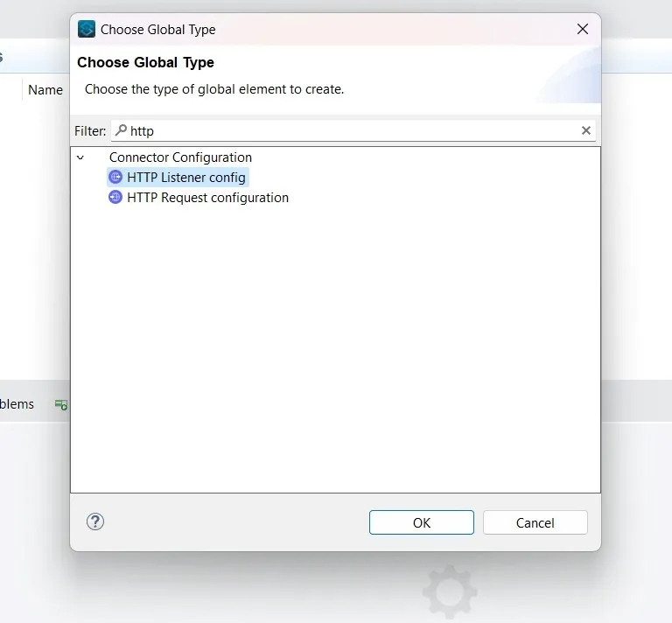Click the HTTP Request configuration icon
This screenshot has width=672, height=623.
[x=115, y=197]
